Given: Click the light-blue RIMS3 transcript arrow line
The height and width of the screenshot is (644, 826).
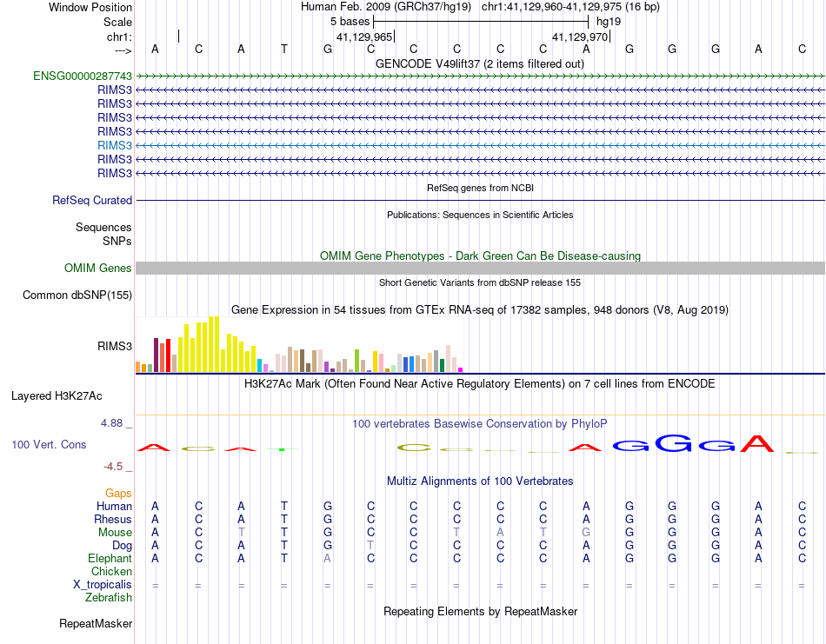Looking at the screenshot, I should click(x=481, y=145).
